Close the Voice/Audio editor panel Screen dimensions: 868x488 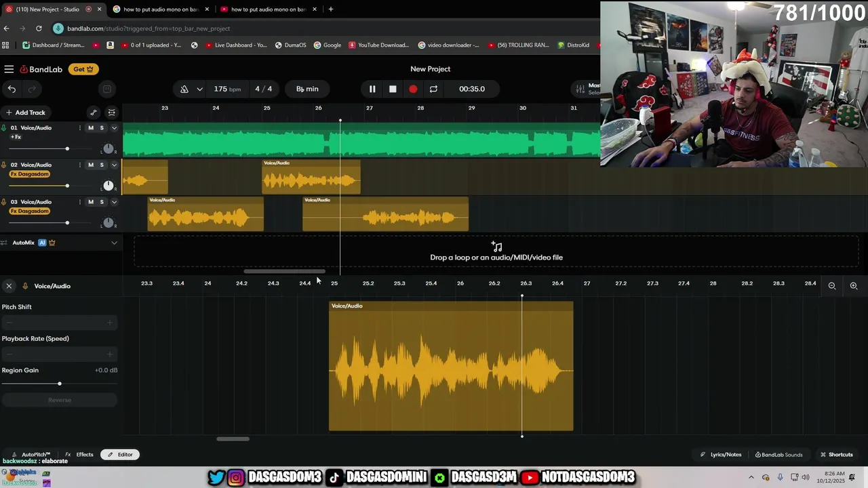(x=9, y=286)
